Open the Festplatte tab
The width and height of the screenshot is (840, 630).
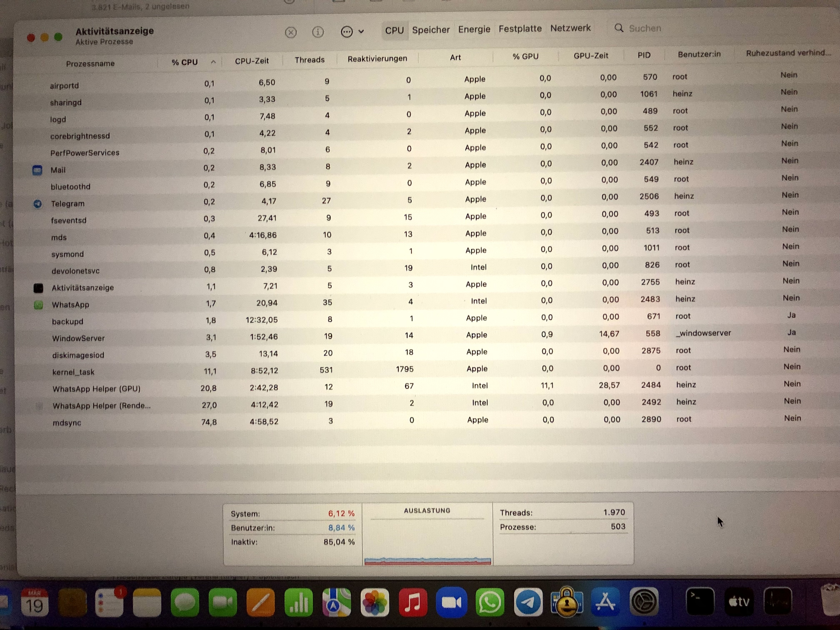[520, 29]
